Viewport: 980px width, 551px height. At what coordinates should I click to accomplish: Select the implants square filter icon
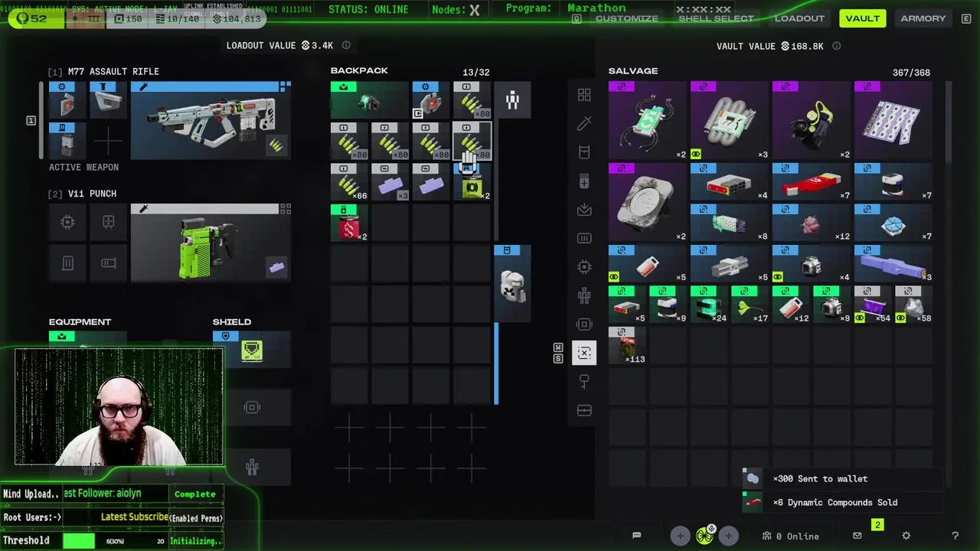(584, 324)
